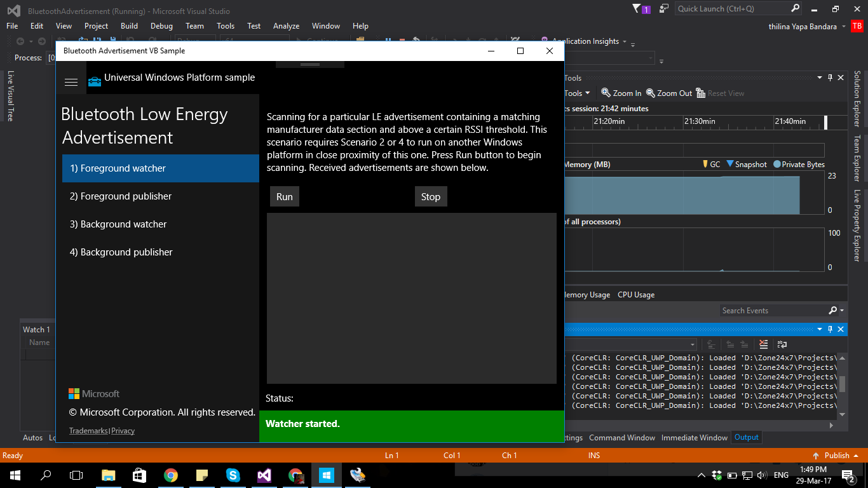Click Zoom In in Diagnostic Tools
Viewport: 868px width, 488px height.
621,93
